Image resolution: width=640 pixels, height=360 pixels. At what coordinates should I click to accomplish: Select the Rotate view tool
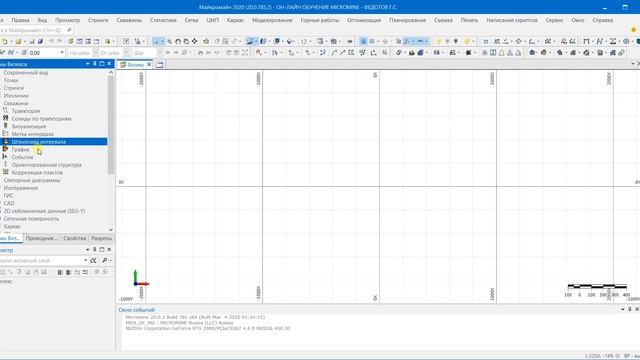pyautogui.click(x=178, y=41)
